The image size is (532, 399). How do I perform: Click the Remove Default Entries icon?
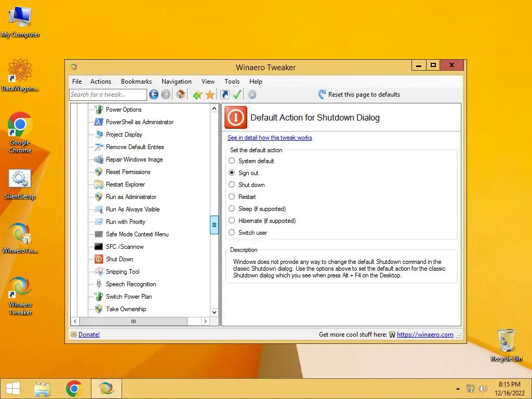(99, 147)
